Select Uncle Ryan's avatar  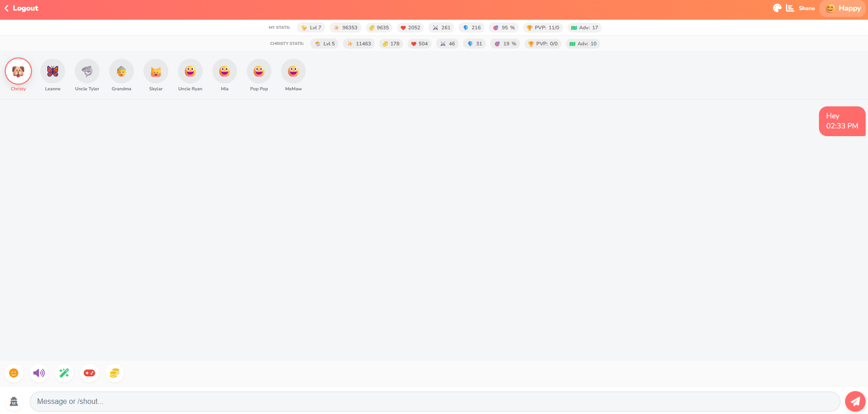click(190, 71)
